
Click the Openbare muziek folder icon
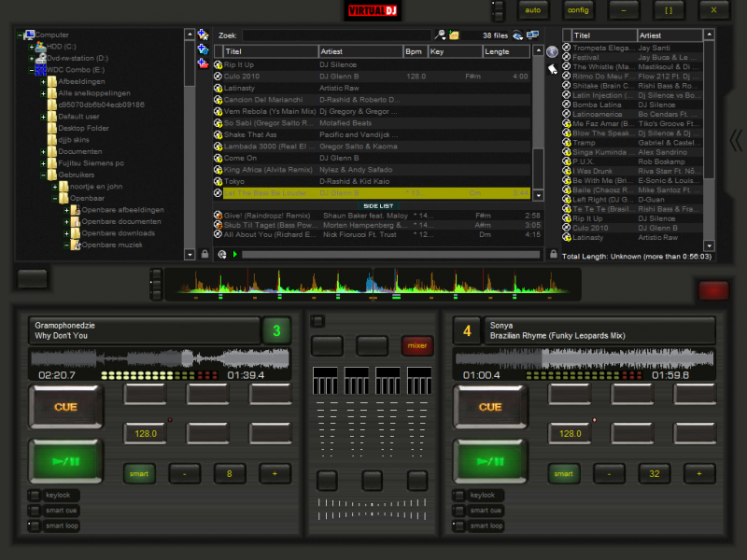(76, 245)
